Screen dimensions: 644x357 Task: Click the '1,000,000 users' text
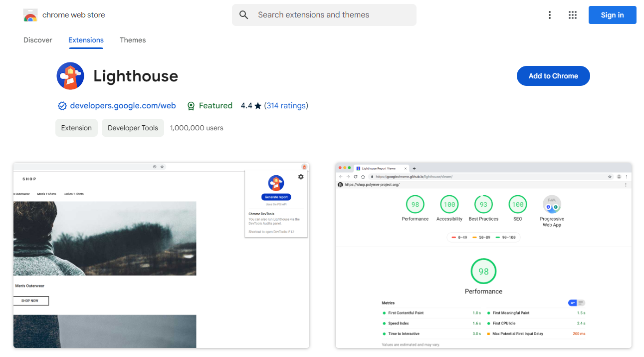[197, 128]
